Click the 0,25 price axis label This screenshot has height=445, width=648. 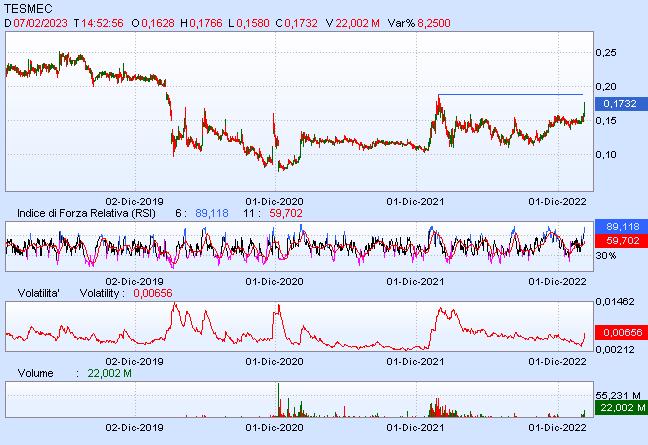tap(606, 52)
